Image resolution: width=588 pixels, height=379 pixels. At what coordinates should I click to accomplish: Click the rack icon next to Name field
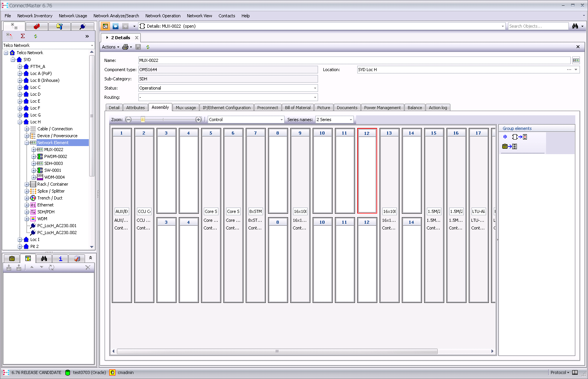(576, 60)
